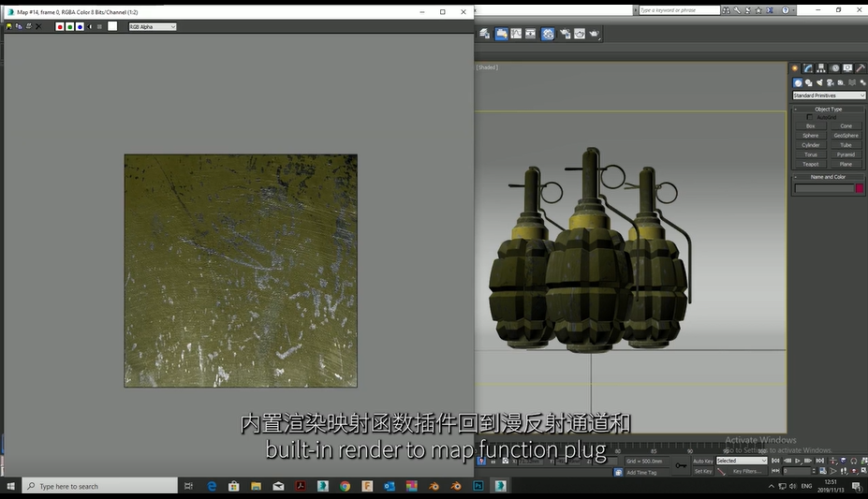The height and width of the screenshot is (499, 868).
Task: Click the star favorites icon in the title bar
Action: [x=758, y=10]
